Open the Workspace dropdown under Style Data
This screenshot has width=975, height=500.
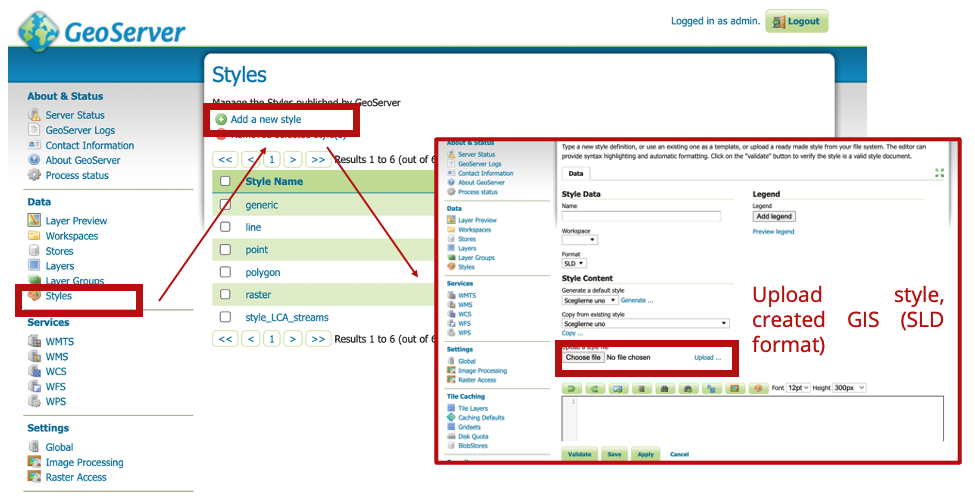point(579,240)
